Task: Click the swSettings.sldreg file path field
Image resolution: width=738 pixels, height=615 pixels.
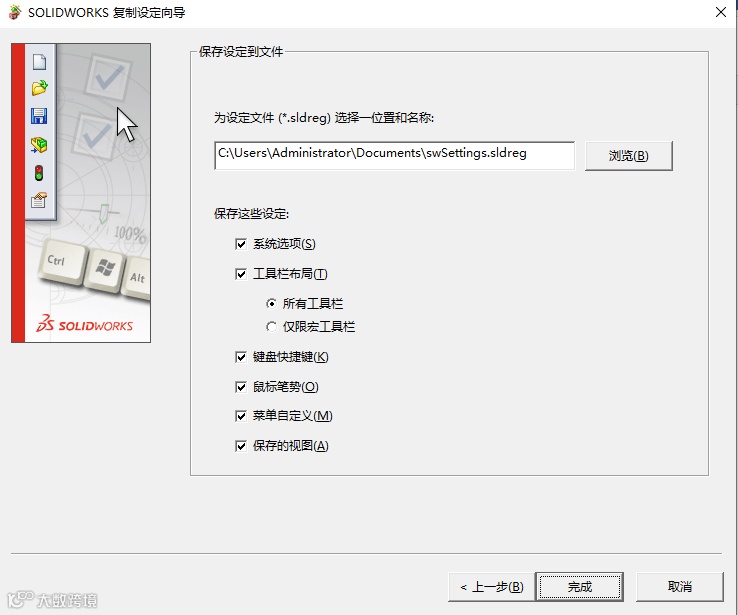Action: click(394, 155)
